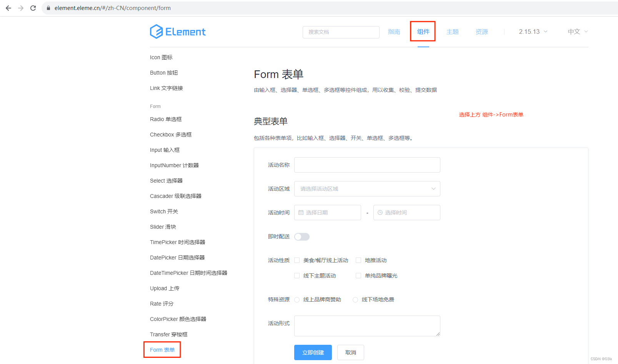
Task: Click the 立即创建 button
Action: [x=313, y=352]
